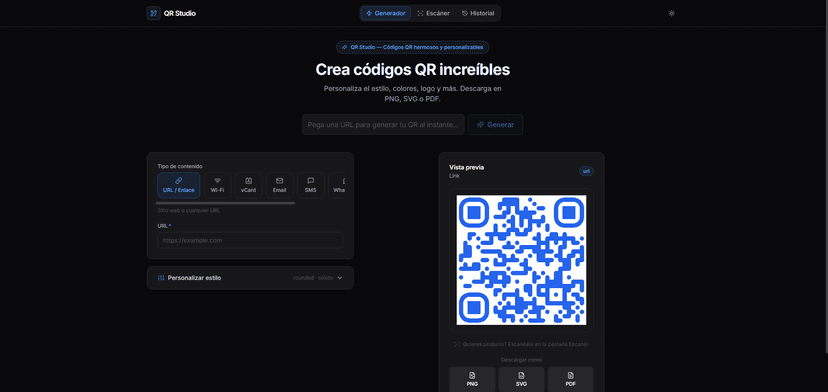
Task: Select vCard content type
Action: [248, 185]
